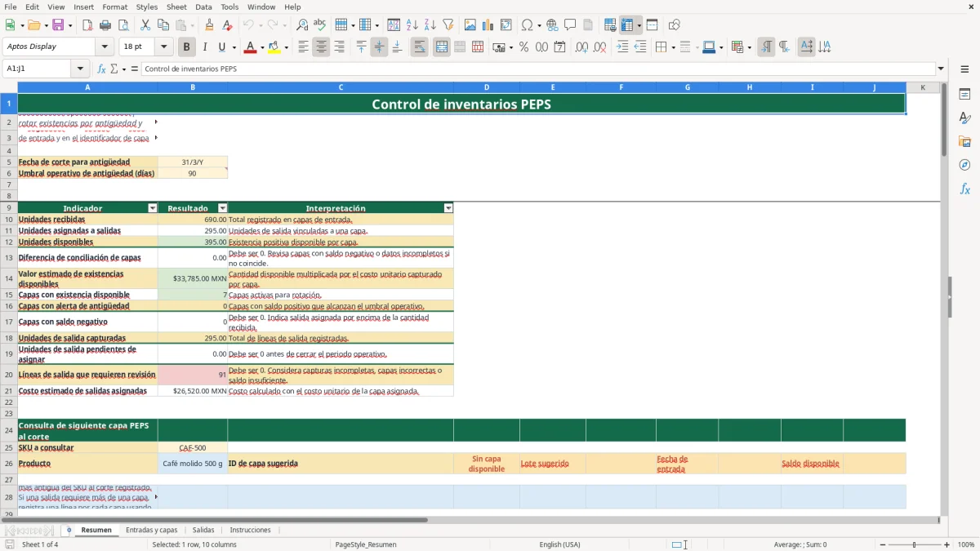
Task: Toggle Wrap Text
Action: point(419,47)
